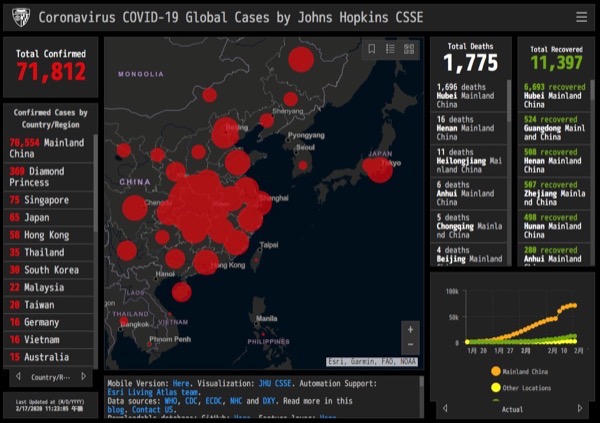Select the 16 deaths Henan entry
The width and height of the screenshot is (600, 423).
pos(469,128)
